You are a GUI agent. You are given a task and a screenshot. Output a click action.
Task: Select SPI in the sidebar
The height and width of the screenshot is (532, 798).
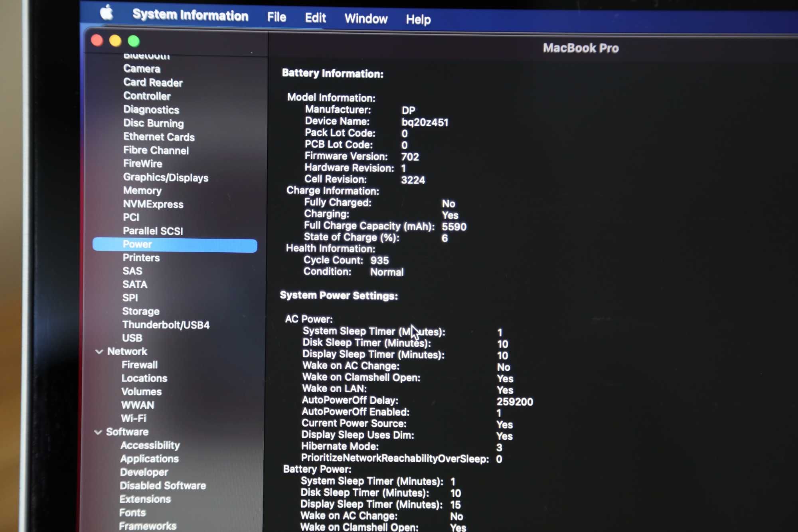[130, 298]
